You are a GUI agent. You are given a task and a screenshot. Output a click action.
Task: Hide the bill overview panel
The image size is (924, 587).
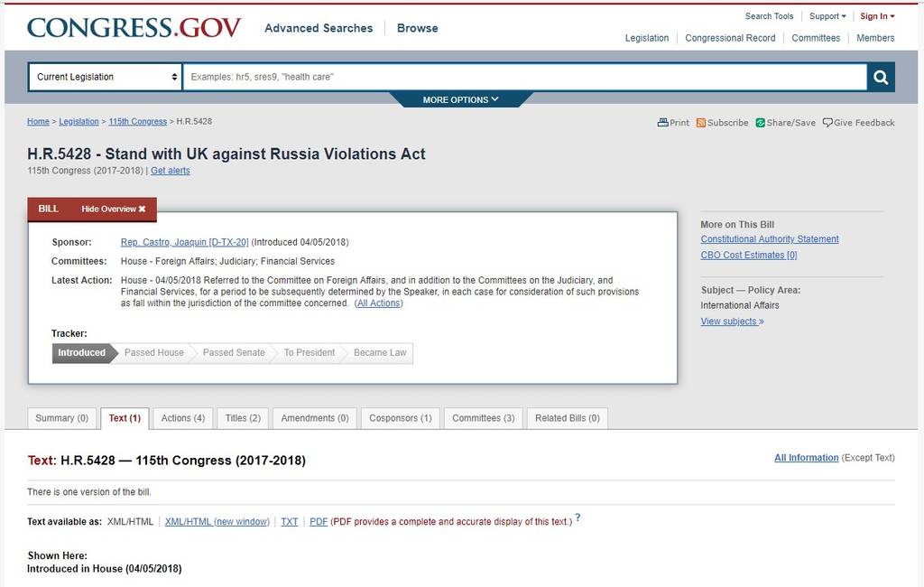coord(113,209)
